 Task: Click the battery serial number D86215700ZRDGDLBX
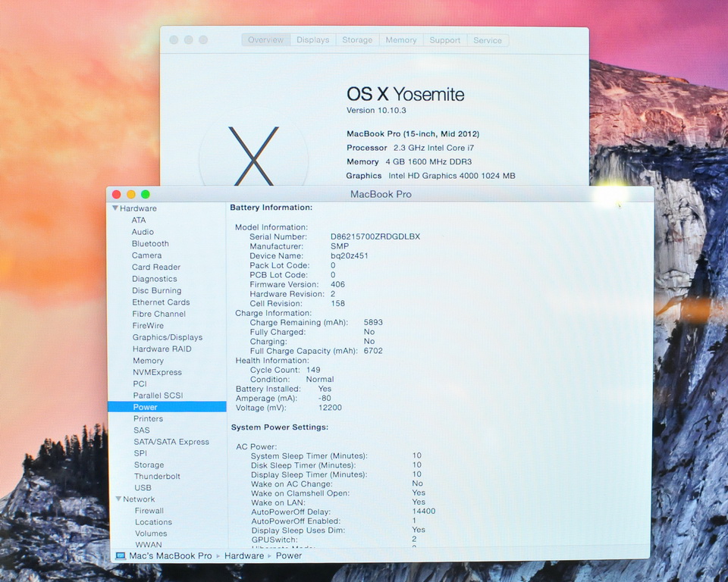click(375, 236)
